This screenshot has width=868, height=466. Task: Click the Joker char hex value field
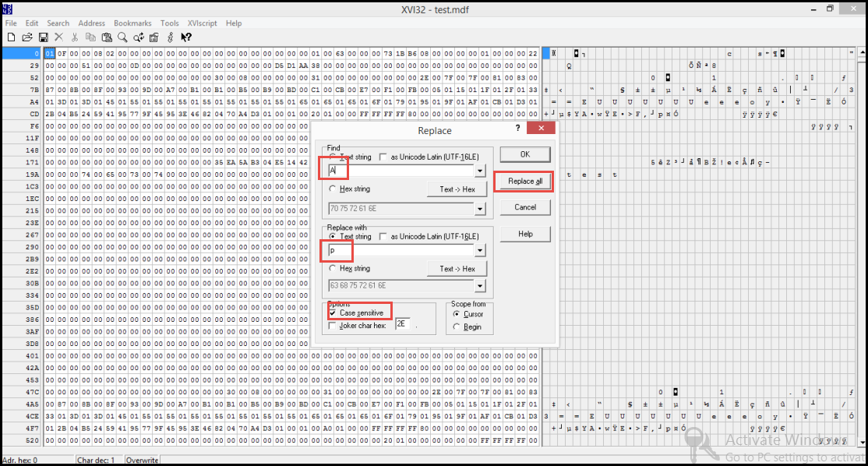tap(403, 323)
